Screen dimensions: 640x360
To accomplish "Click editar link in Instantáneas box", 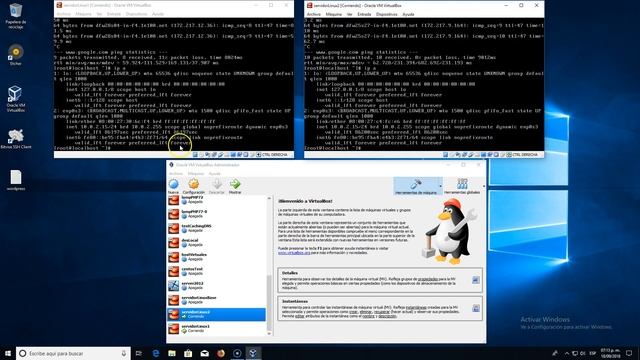I will [300, 316].
